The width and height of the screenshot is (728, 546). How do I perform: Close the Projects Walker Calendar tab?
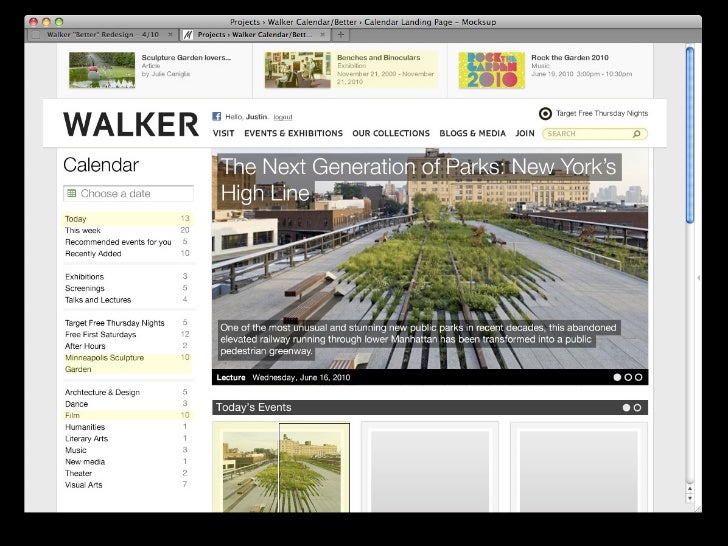[323, 34]
